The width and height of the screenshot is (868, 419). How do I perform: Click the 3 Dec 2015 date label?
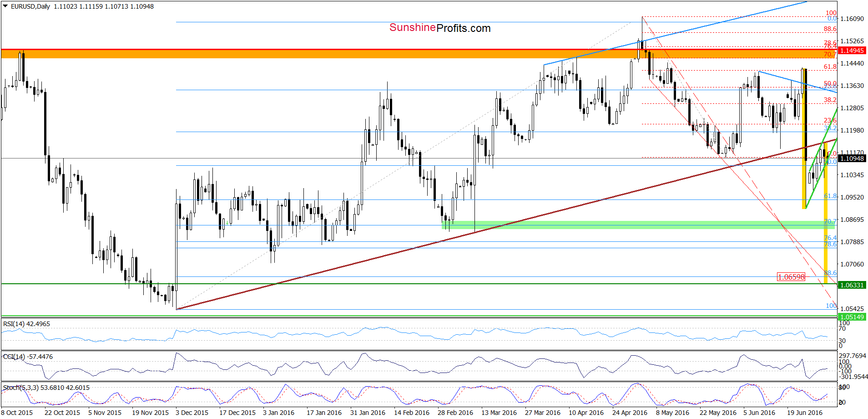pos(192,413)
